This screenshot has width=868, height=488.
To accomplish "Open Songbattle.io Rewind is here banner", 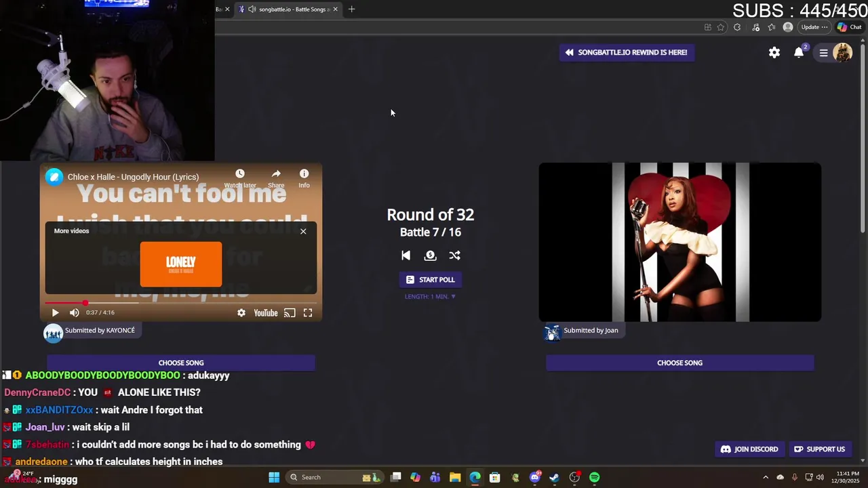I will (627, 52).
